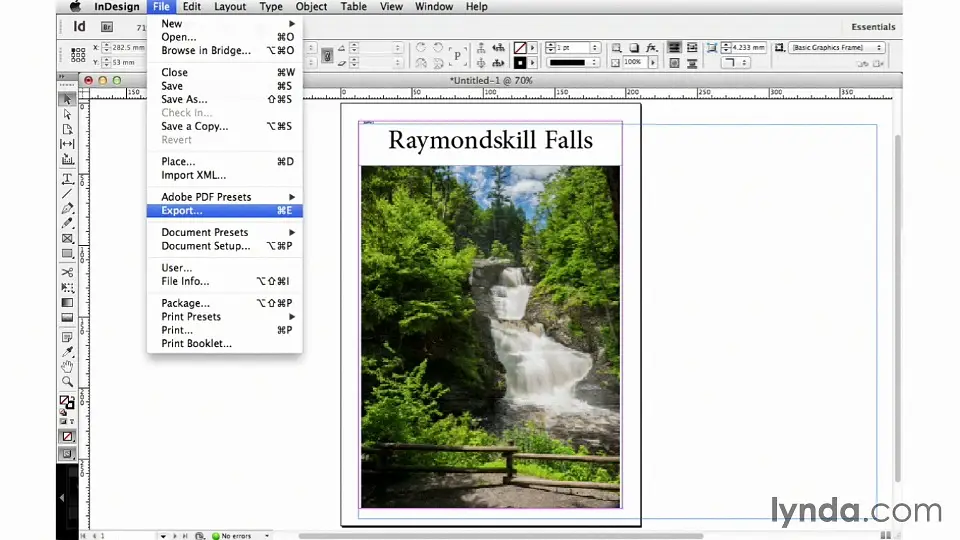Expand the New submenu
Screen dimensions: 960x540
pyautogui.click(x=225, y=23)
